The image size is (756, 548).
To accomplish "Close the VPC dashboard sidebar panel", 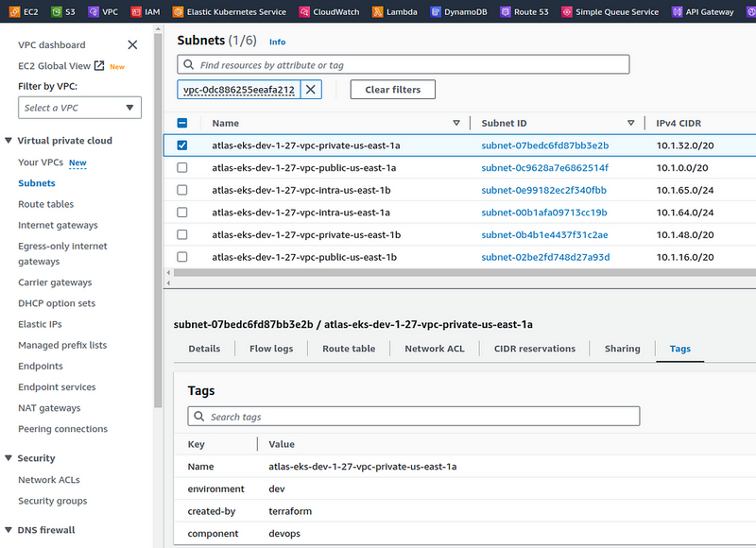I will point(132,44).
